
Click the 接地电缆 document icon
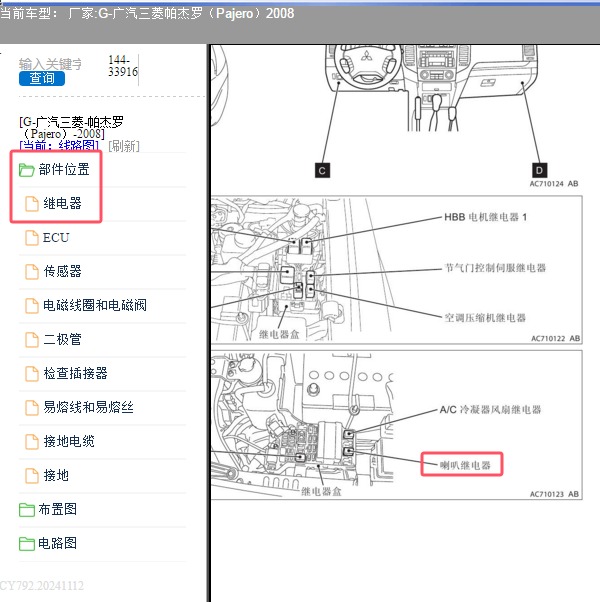pos(32,442)
